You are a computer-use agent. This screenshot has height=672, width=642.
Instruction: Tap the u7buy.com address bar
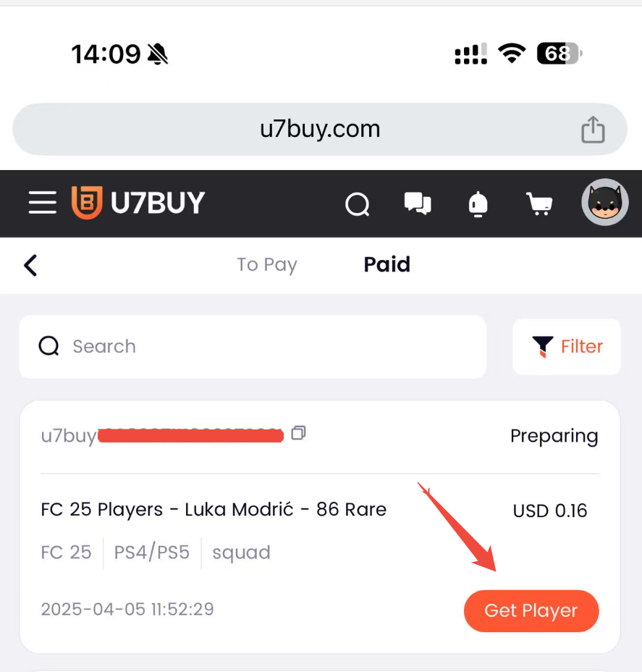click(x=320, y=129)
